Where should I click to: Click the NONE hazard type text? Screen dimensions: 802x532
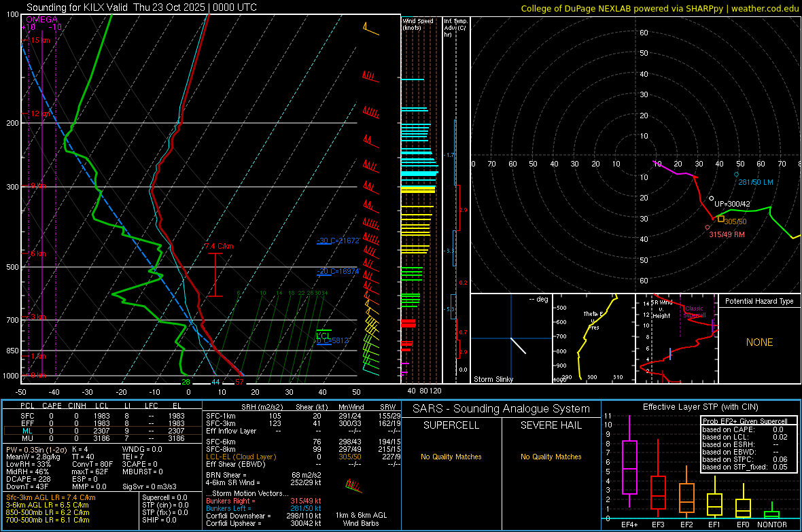click(759, 342)
